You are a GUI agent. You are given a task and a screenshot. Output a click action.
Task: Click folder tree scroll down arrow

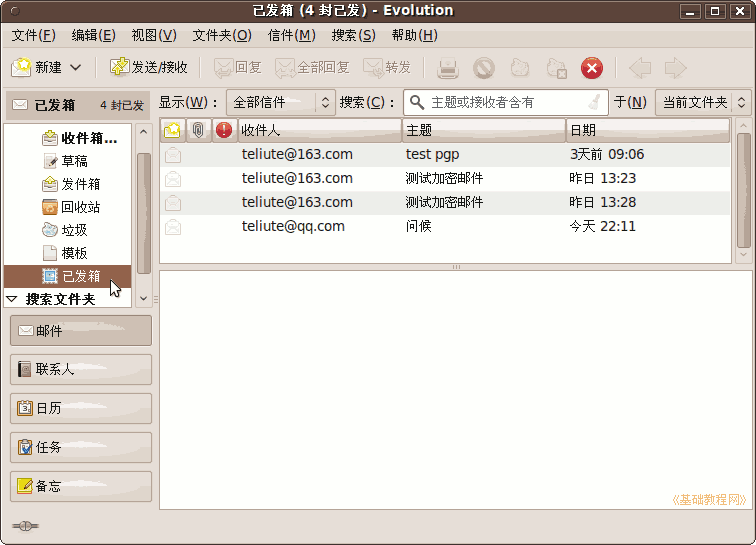tap(143, 299)
